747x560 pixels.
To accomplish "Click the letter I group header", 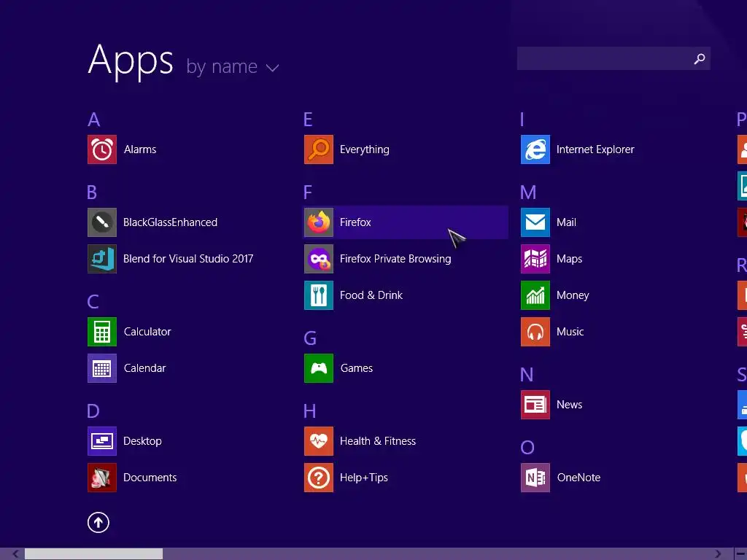I will click(522, 120).
